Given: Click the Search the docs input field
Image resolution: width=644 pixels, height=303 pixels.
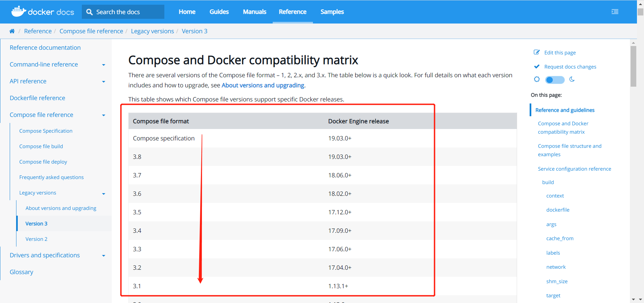Looking at the screenshot, I should click(x=127, y=12).
